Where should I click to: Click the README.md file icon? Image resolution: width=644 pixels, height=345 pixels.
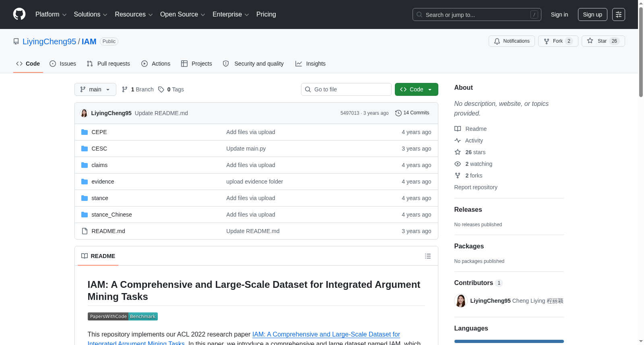tap(85, 231)
